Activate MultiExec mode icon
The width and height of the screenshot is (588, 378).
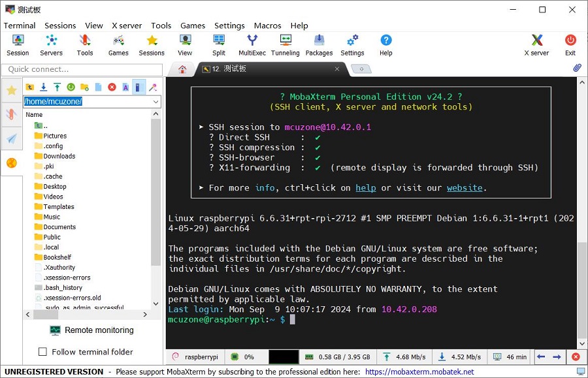click(x=252, y=45)
